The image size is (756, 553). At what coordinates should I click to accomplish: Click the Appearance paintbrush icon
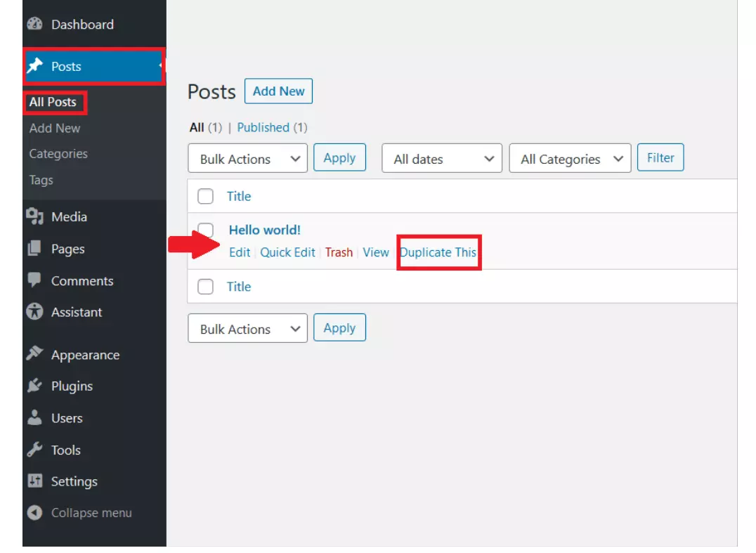coord(34,353)
